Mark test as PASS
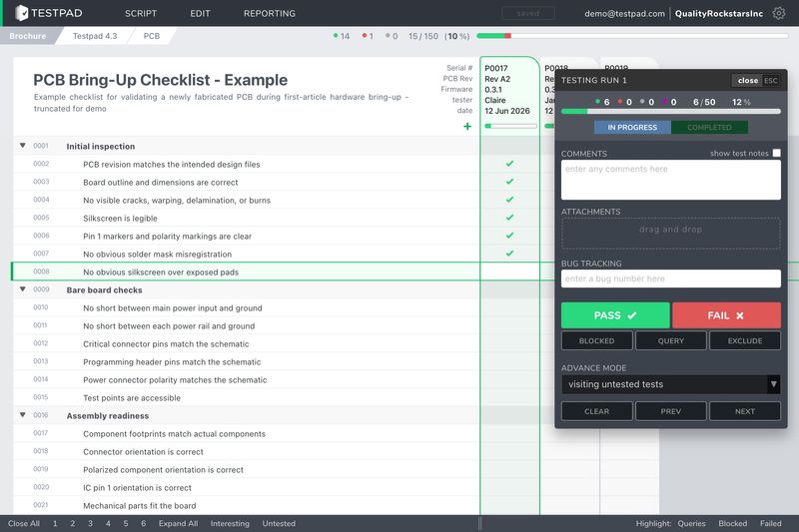This screenshot has width=799, height=532. [x=615, y=315]
